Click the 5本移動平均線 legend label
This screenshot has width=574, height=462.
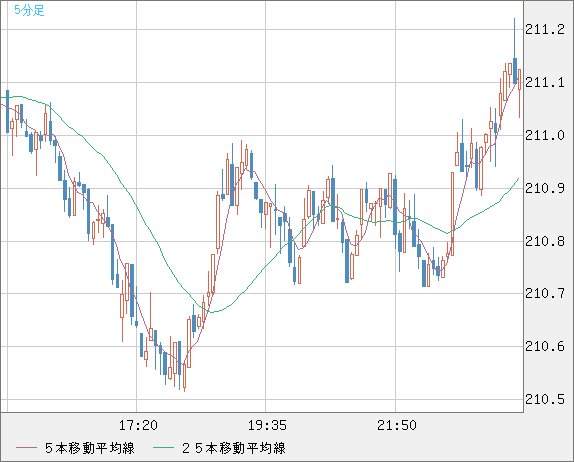click(90, 448)
